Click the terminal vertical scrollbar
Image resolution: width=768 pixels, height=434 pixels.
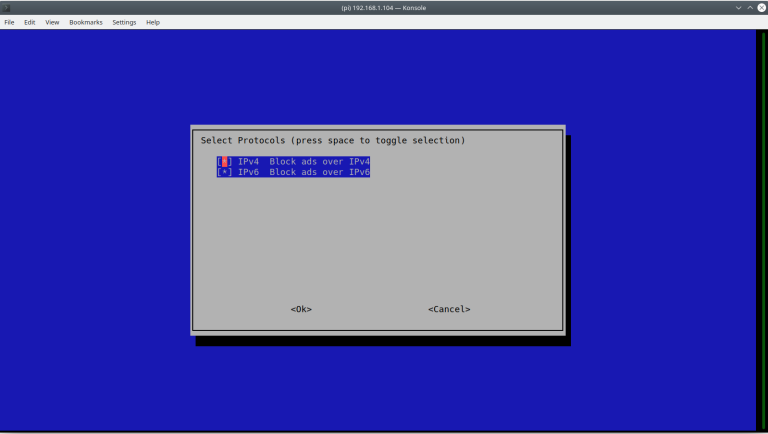763,230
